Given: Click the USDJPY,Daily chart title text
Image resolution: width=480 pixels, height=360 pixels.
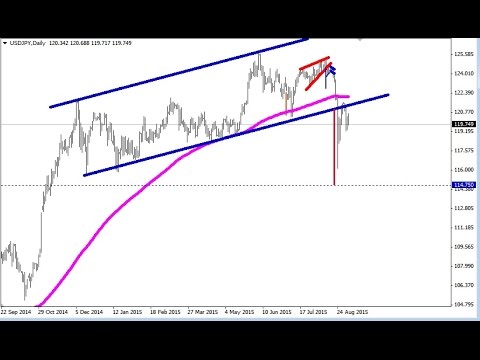Looking at the screenshot, I should (28, 43).
